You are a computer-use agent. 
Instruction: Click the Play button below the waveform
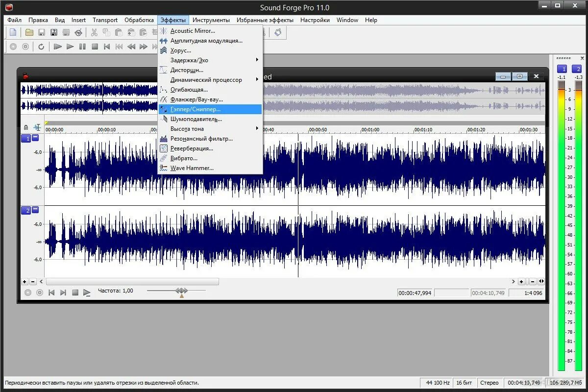pos(87,293)
